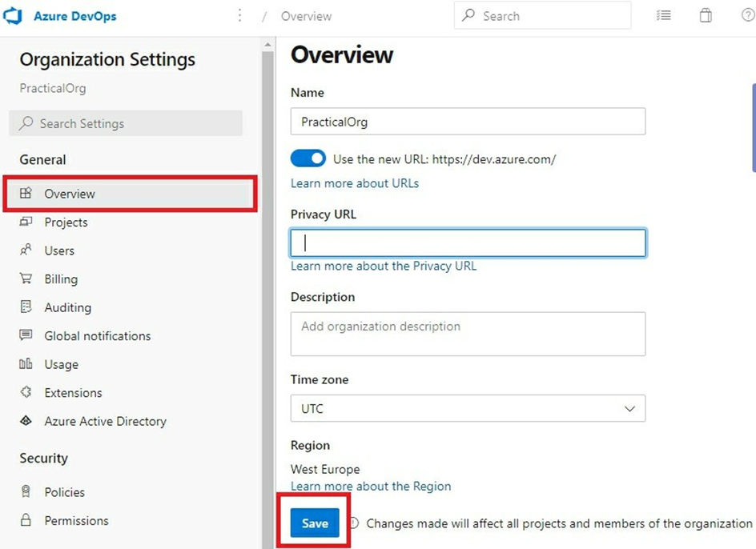Click the Users sidebar icon
This screenshot has height=549, width=756.
[x=26, y=250]
